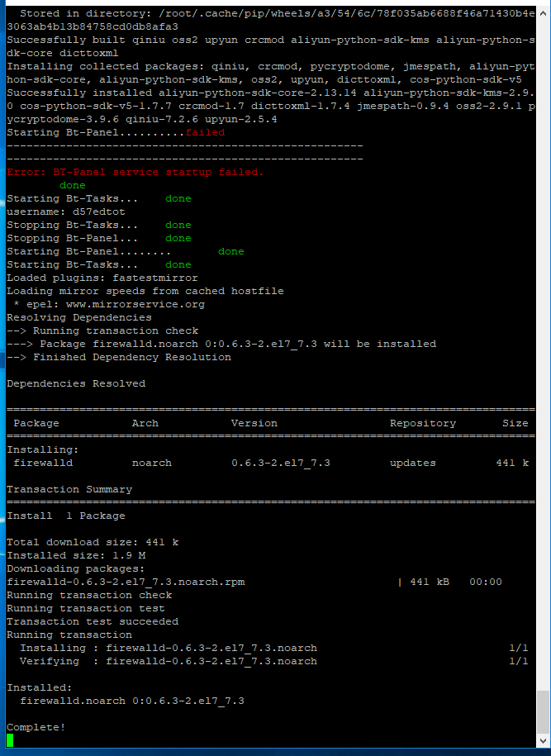The height and width of the screenshot is (756, 551).
Task: Click the 'www.mirrorservice.org' epel mirror text
Action: point(135,304)
